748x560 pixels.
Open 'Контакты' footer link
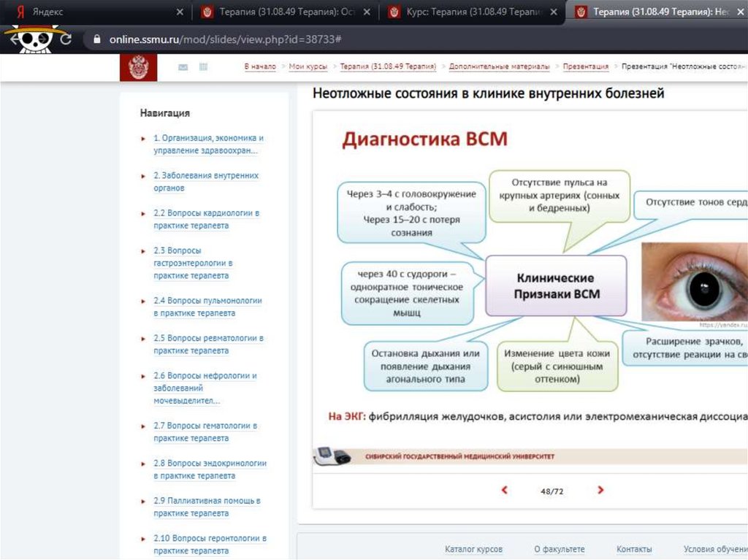[x=634, y=549]
